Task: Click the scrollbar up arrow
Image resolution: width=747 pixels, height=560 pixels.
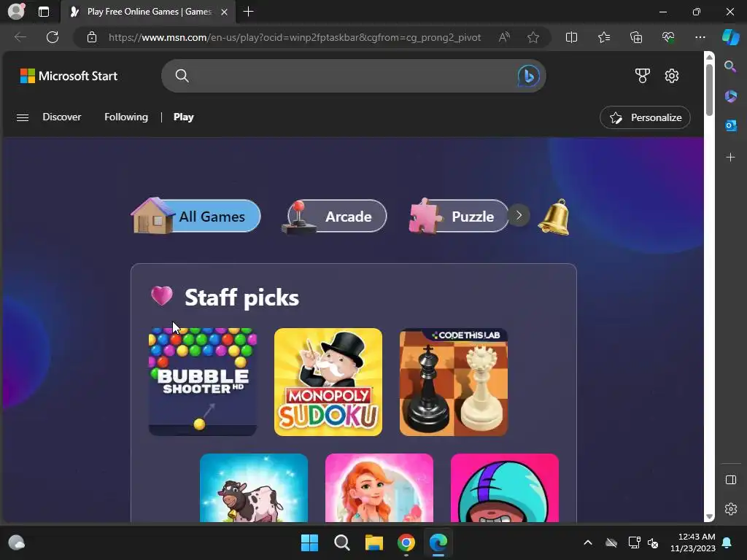Action: pyautogui.click(x=709, y=57)
